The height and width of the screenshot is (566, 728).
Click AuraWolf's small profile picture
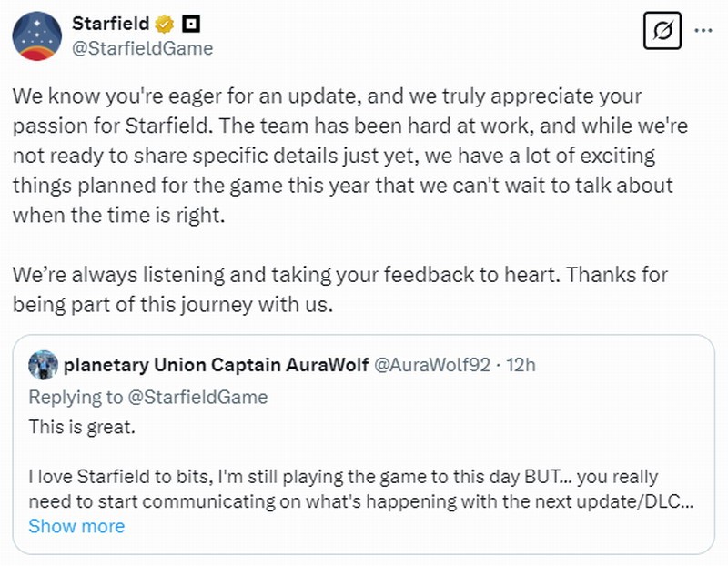click(44, 366)
